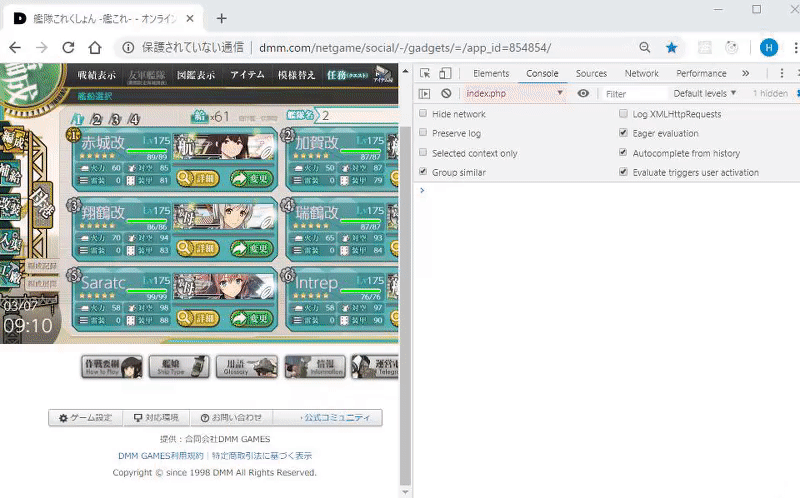
Task: Click the site info icon in address bar
Action: pos(128,47)
